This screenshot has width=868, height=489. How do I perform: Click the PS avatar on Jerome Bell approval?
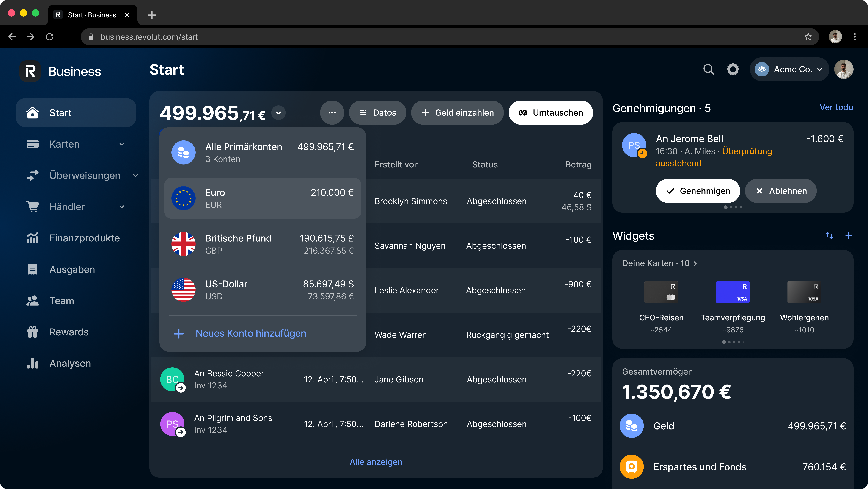634,145
